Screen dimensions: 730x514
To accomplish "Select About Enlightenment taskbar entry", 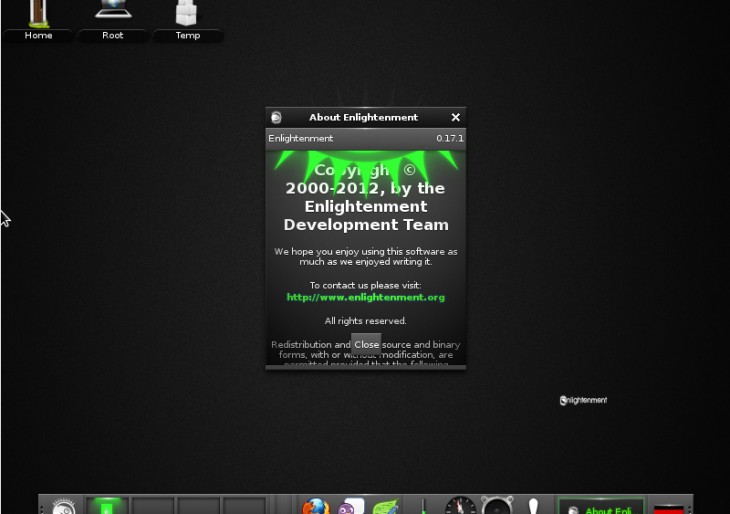I will pyautogui.click(x=601, y=507).
